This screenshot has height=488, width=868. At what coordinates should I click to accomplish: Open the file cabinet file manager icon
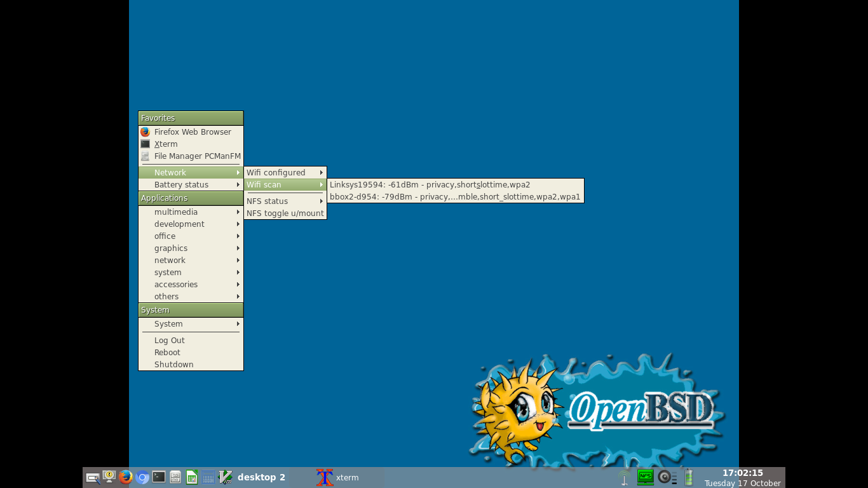[175, 477]
